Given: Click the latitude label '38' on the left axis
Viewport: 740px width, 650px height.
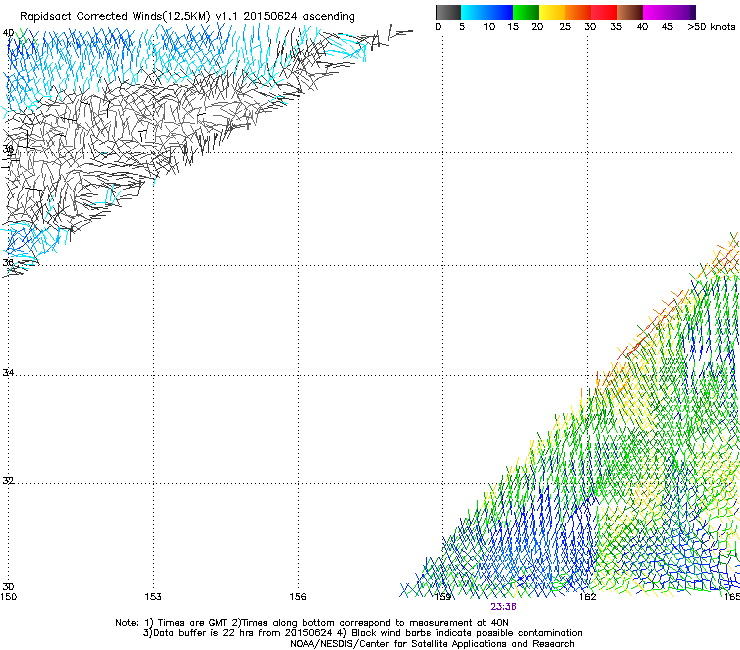Looking at the screenshot, I should tap(8, 149).
